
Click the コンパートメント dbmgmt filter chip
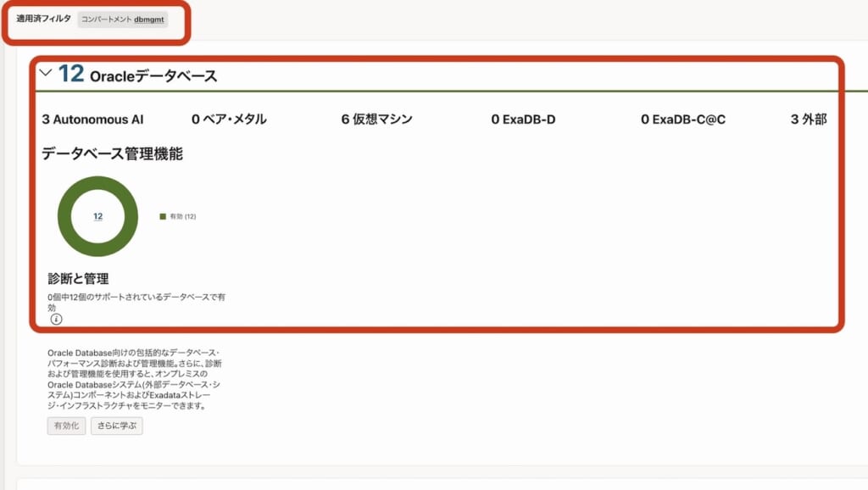tap(122, 19)
